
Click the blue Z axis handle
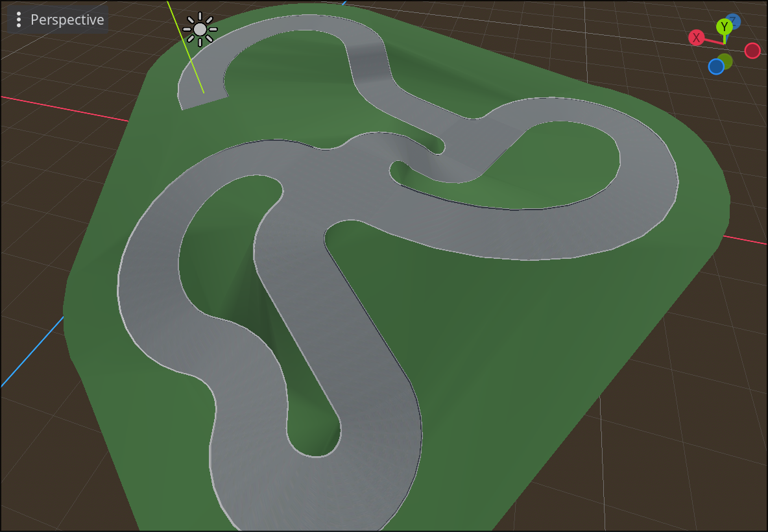[x=734, y=21]
